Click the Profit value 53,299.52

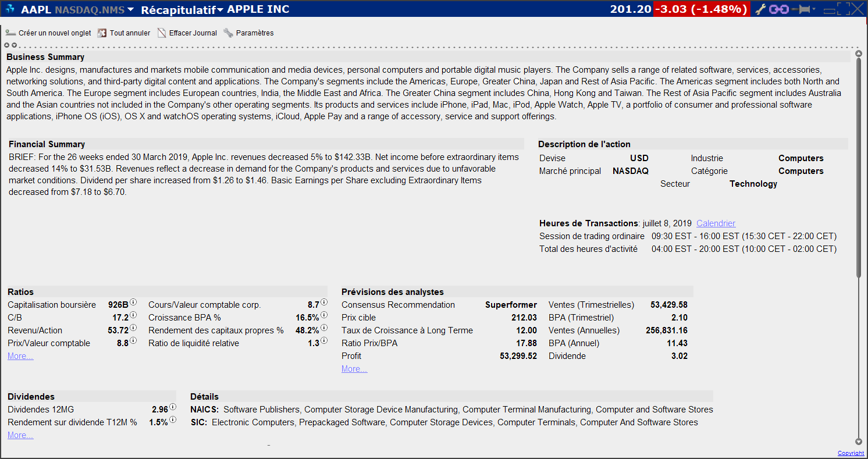[518, 356]
